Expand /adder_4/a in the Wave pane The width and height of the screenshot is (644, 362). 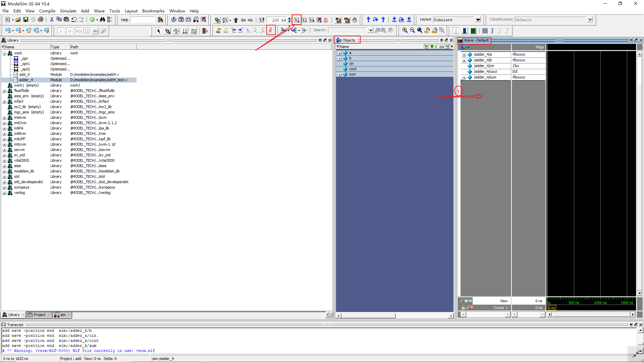pyautogui.click(x=464, y=55)
